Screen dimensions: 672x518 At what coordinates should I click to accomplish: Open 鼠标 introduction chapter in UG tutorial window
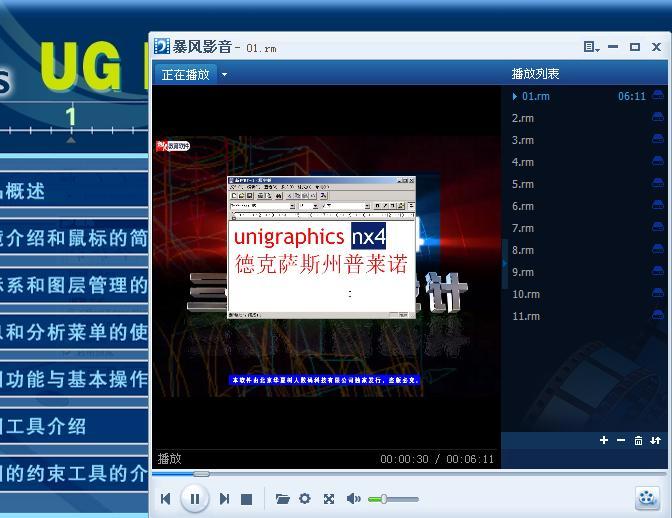pos(74,238)
